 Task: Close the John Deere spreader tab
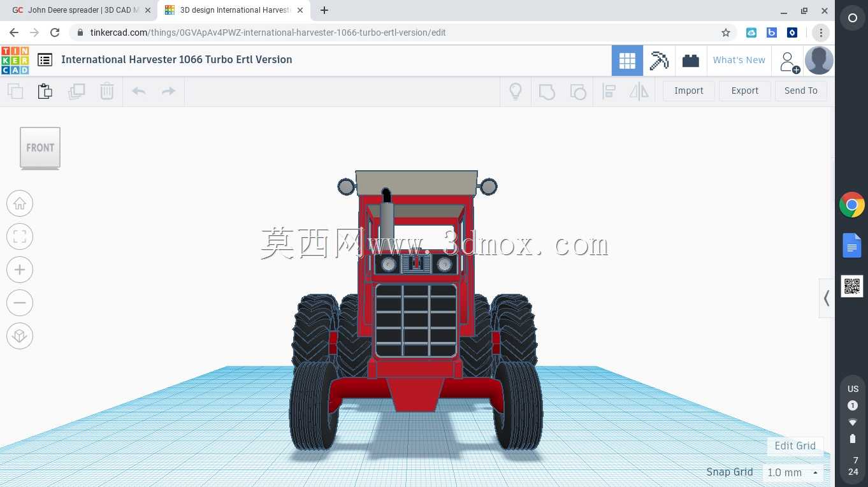tap(147, 11)
